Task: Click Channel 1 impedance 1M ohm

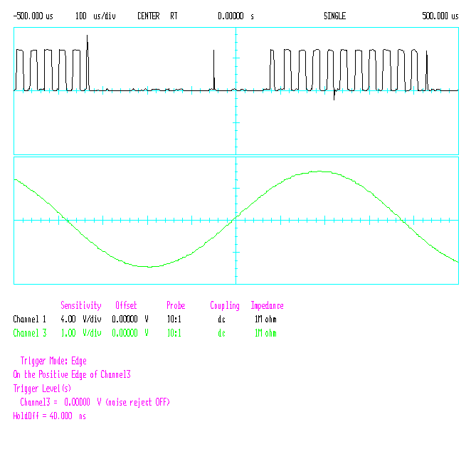Action: click(265, 320)
